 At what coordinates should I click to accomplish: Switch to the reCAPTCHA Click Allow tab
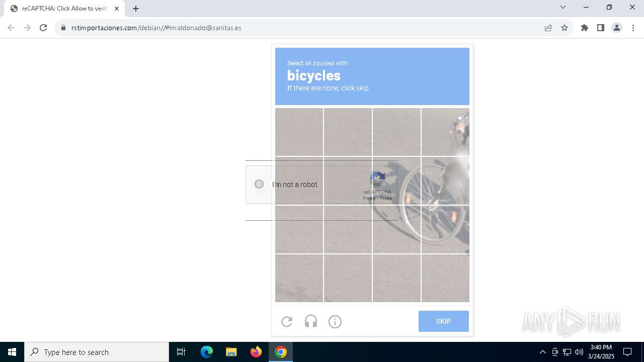pos(64,9)
